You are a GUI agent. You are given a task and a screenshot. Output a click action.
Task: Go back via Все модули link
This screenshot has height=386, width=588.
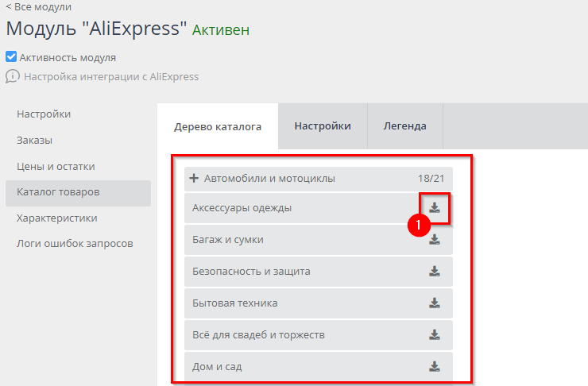(39, 6)
